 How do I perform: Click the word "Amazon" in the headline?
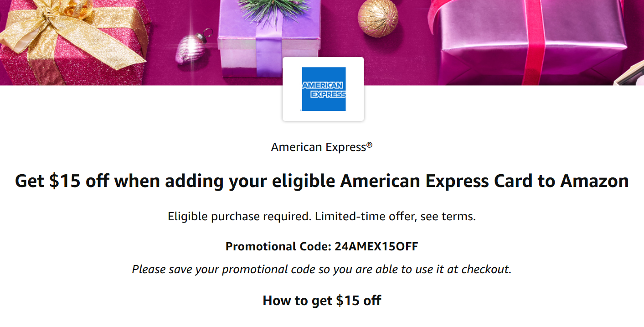coord(594,181)
